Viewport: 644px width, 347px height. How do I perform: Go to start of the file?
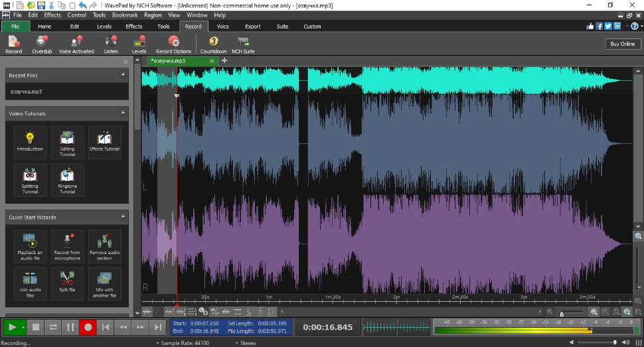coord(106,327)
